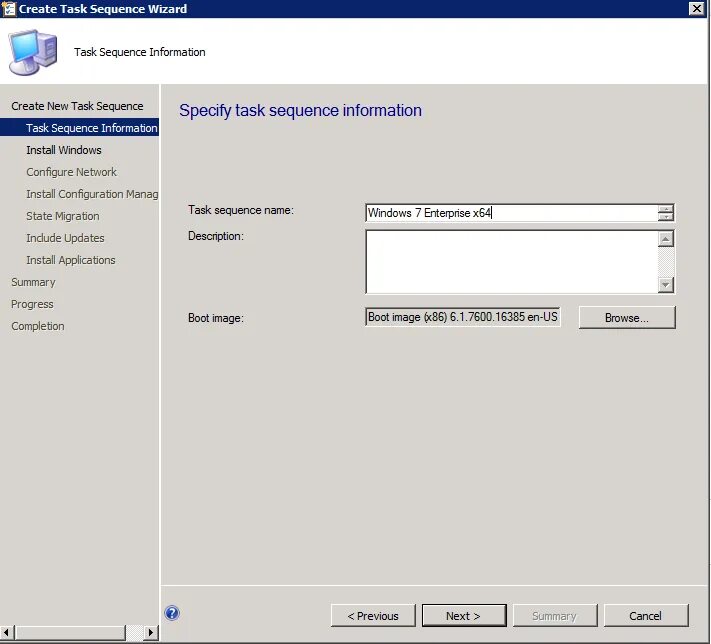Select the Install Configuration Manager step
The height and width of the screenshot is (644, 711).
(x=92, y=194)
